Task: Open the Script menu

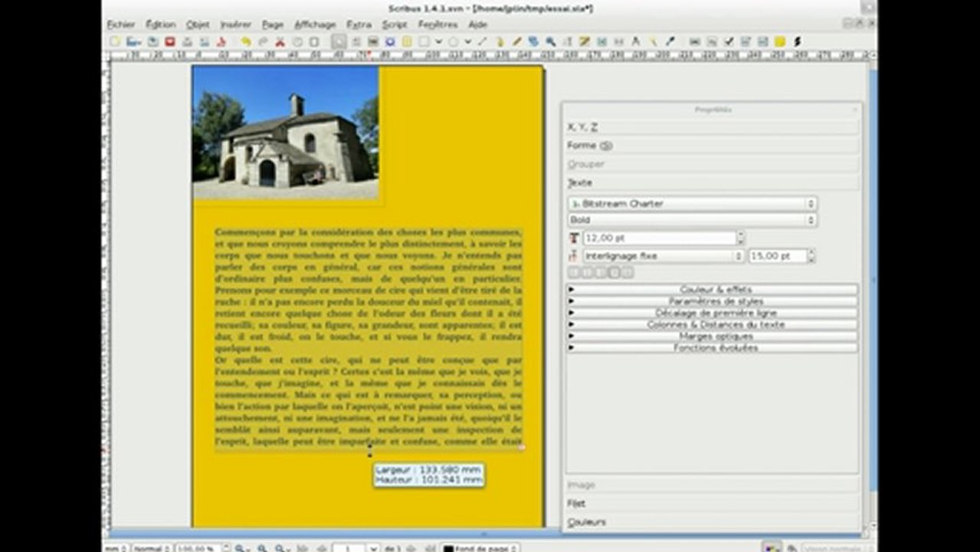Action: (395, 25)
